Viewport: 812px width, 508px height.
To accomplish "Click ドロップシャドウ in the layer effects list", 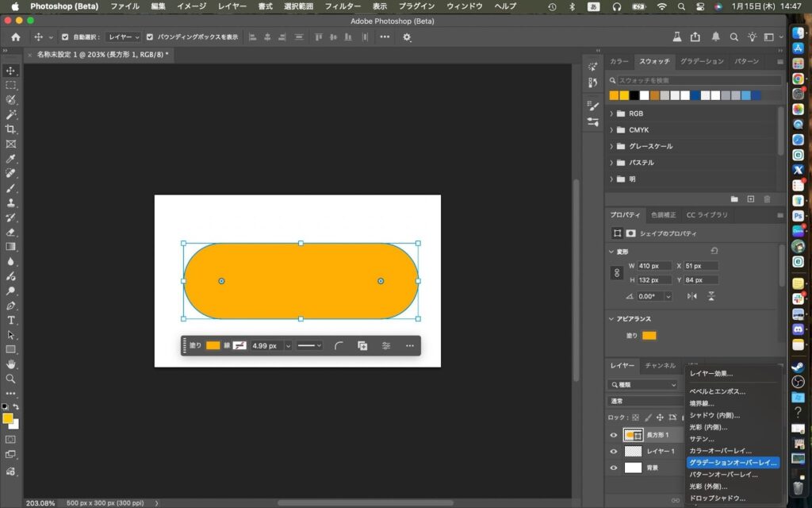I will point(717,498).
